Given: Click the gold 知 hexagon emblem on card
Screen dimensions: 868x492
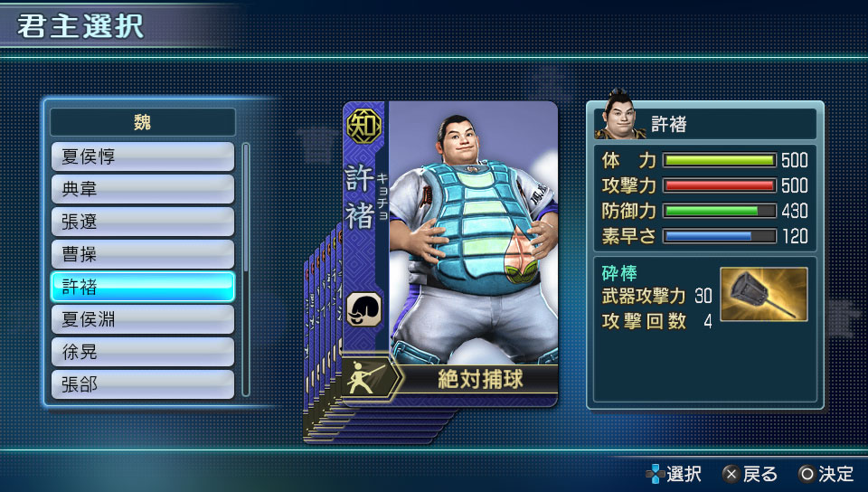Looking at the screenshot, I should pyautogui.click(x=363, y=127).
